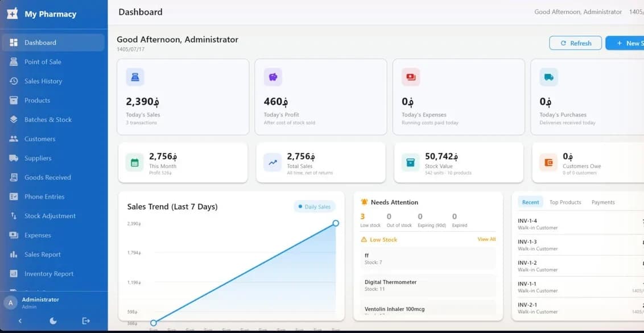This screenshot has width=644, height=333.
Task: Click the Low Stock warning triangle icon
Action: click(364, 239)
